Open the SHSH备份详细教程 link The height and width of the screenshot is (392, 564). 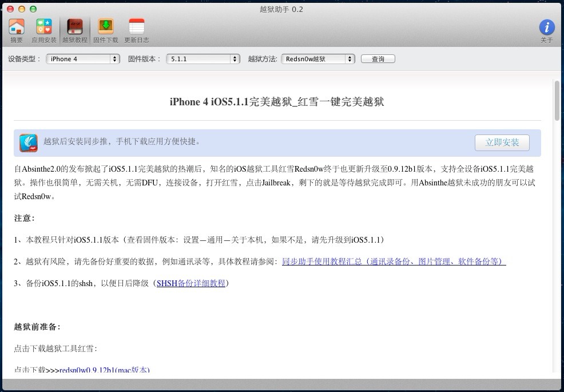click(191, 283)
